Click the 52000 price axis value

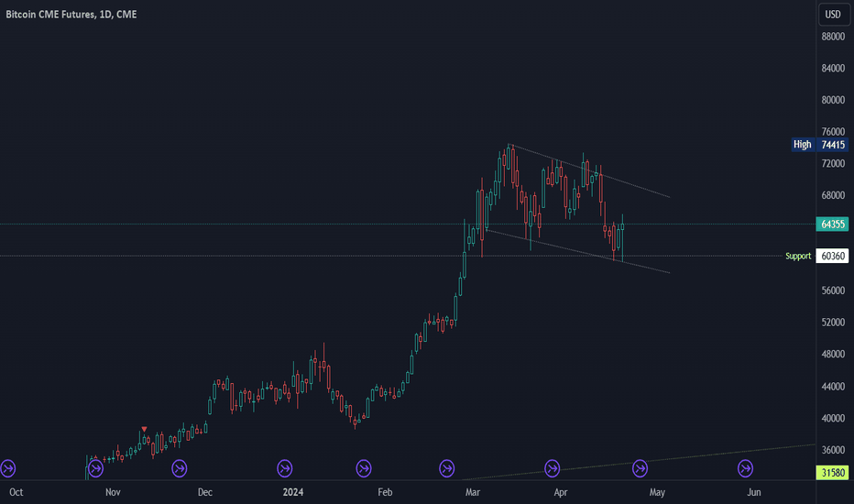pos(833,323)
